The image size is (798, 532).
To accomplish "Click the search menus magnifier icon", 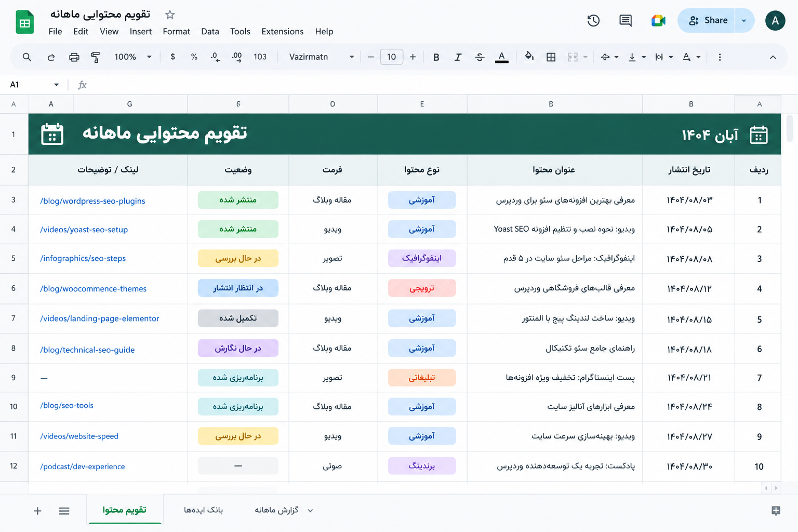I will point(27,57).
